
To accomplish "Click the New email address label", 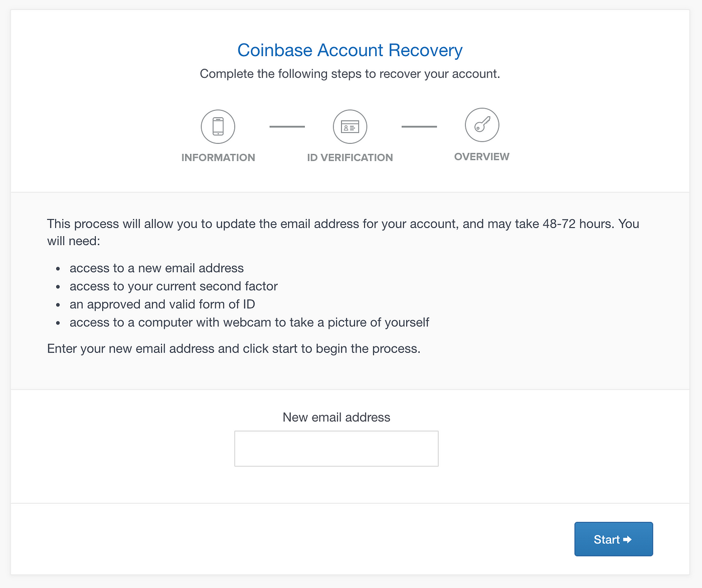I will (336, 417).
